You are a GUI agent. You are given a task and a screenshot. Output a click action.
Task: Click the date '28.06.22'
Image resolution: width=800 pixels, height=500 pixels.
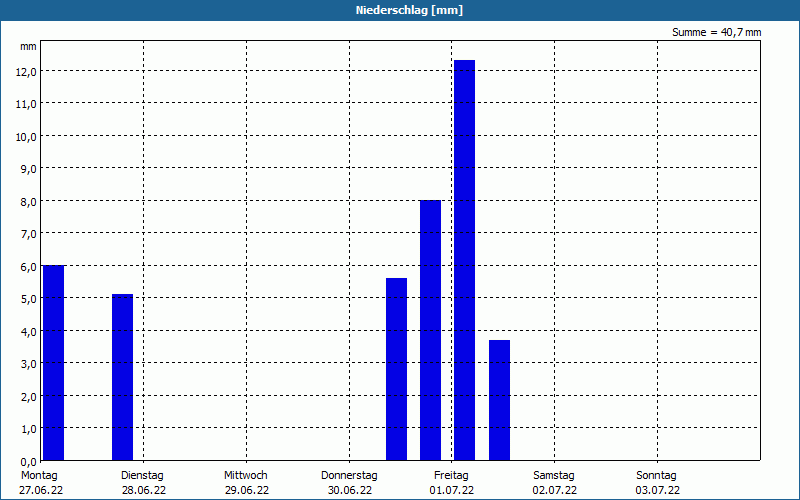point(144,490)
